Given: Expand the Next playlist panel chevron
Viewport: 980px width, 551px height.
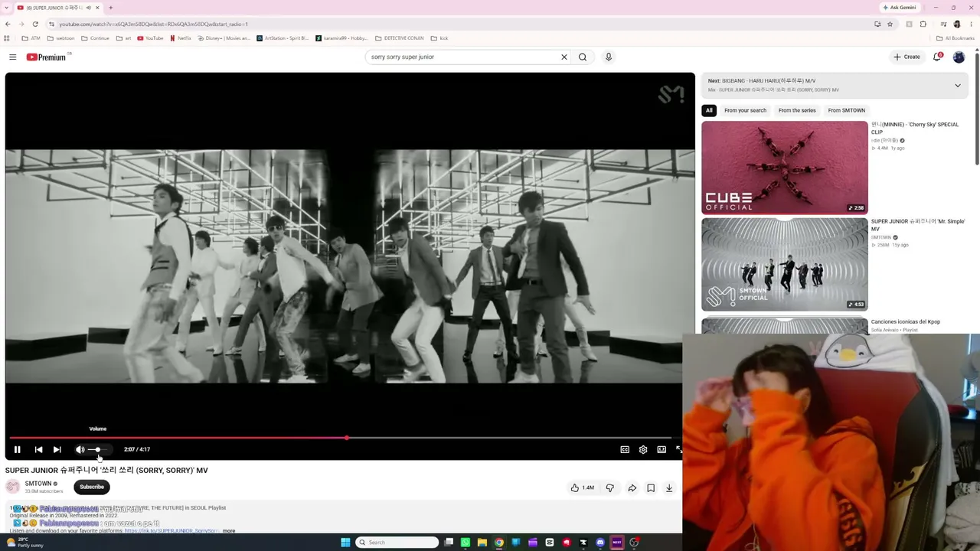Looking at the screenshot, I should pyautogui.click(x=957, y=85).
